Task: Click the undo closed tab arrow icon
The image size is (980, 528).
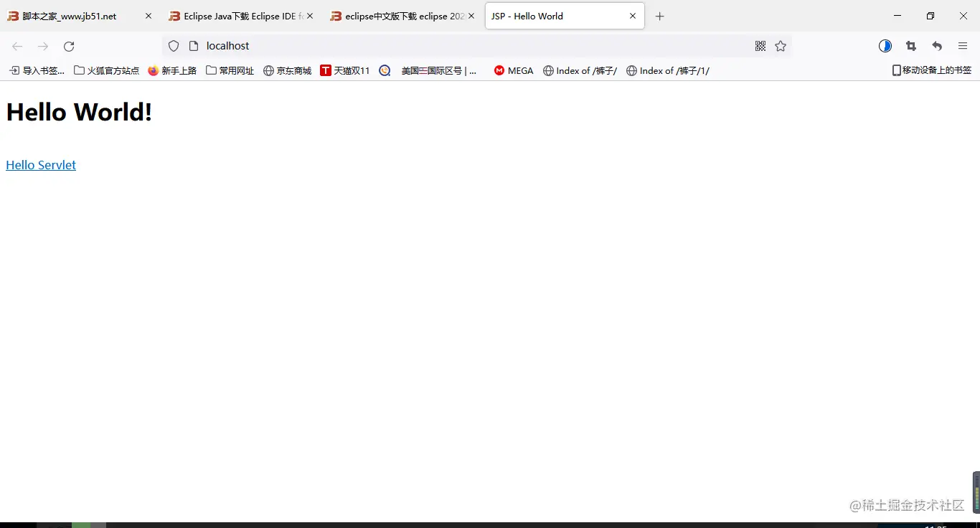Action: [937, 46]
